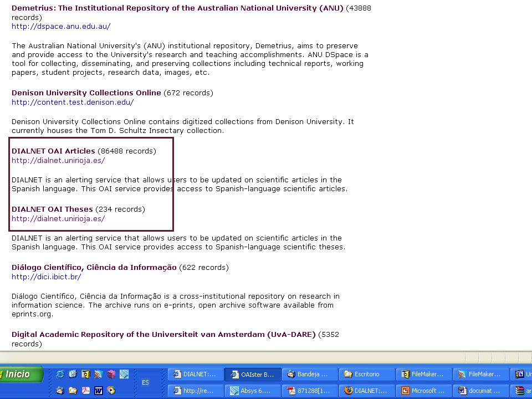Select the Demetrius ANU repository heading
The image size is (532, 399).
tap(177, 8)
